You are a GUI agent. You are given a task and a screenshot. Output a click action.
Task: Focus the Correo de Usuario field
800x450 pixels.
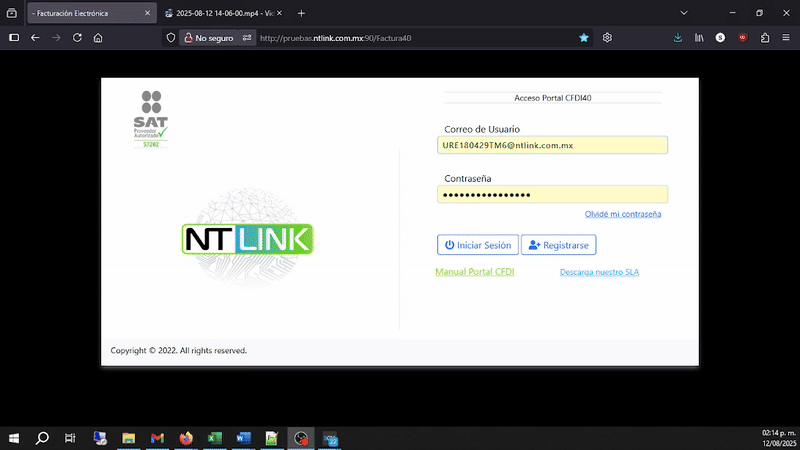tap(552, 145)
